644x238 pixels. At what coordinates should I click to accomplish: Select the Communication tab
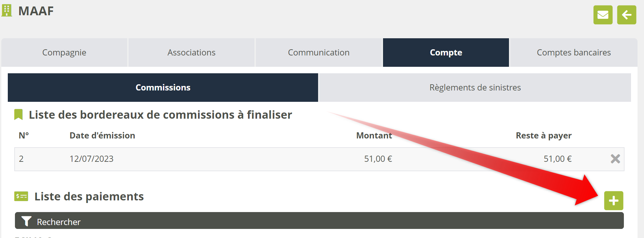pos(319,53)
